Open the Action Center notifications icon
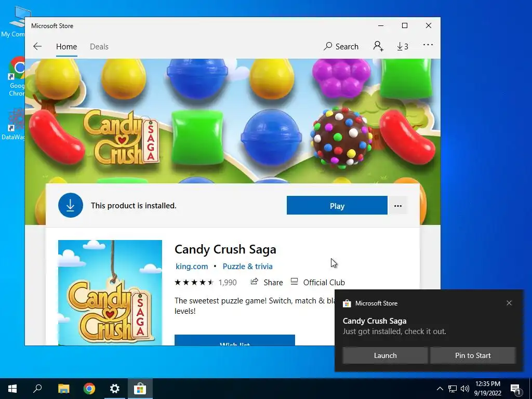532x399 pixels. click(x=515, y=389)
